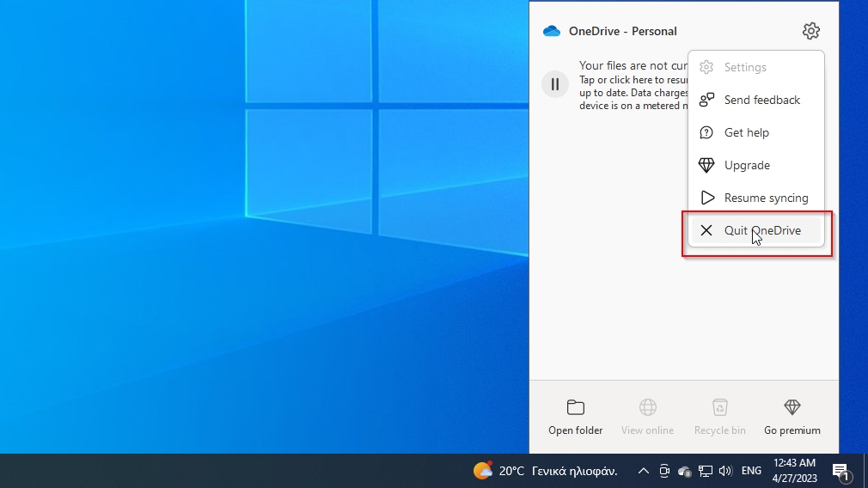
Task: Select Quit OneDrive from the menu
Action: click(x=761, y=230)
